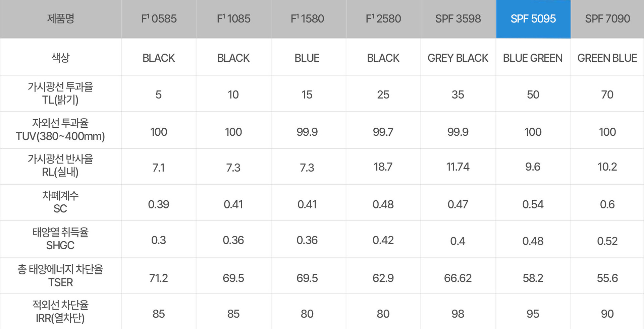
Task: Open the F1 1085 product column
Action: pyautogui.click(x=233, y=19)
